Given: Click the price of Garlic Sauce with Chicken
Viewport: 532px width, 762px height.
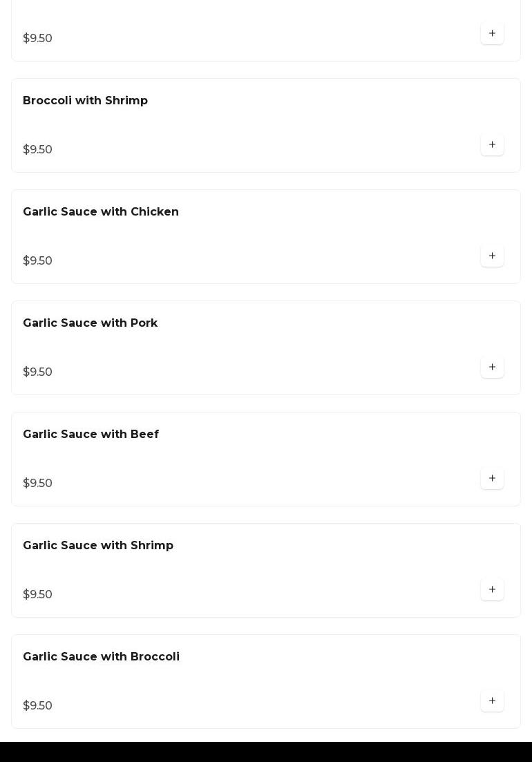Looking at the screenshot, I should [x=37, y=261].
